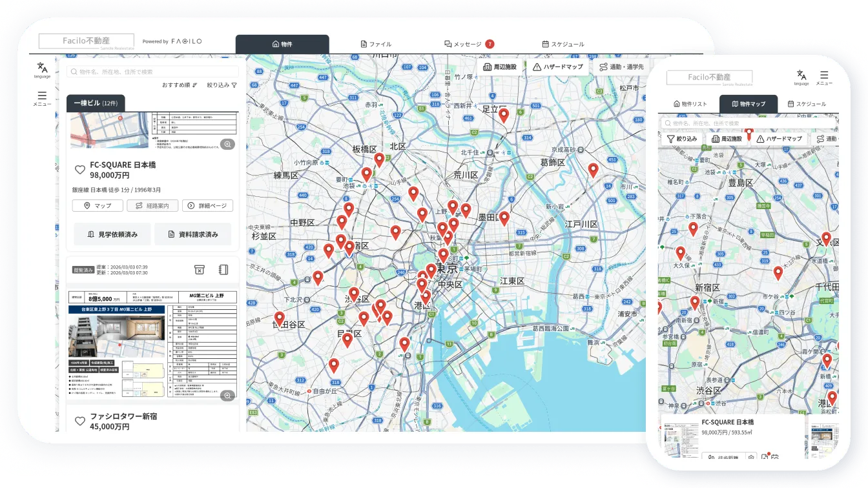Zoom the MG第二ビル flyer with magnifier icon
Screen dimensions: 868x488
(x=227, y=396)
